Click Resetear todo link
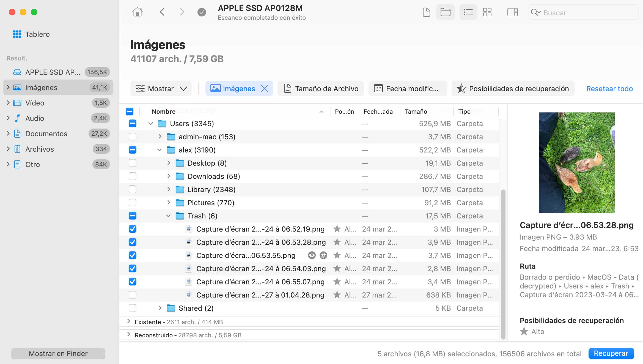The height and width of the screenshot is (364, 643). coord(609,89)
